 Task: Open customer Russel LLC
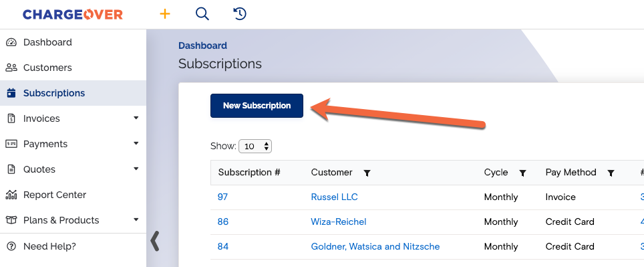coord(334,197)
